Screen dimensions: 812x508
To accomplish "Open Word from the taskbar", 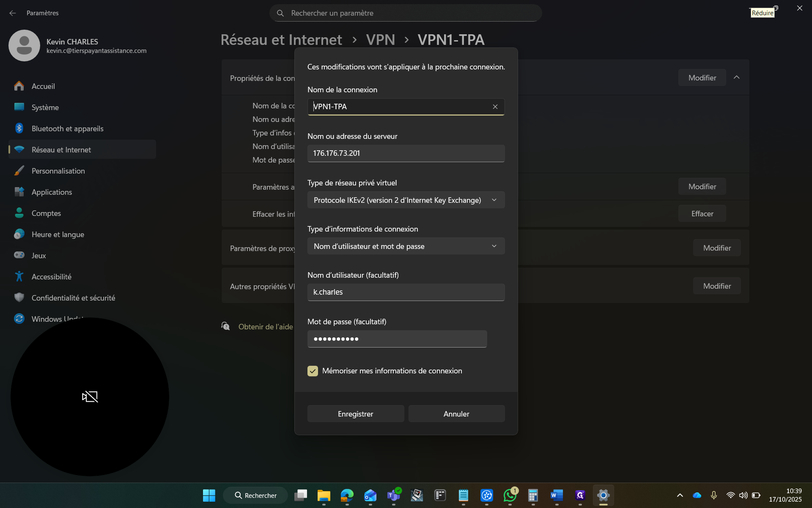I will click(557, 495).
